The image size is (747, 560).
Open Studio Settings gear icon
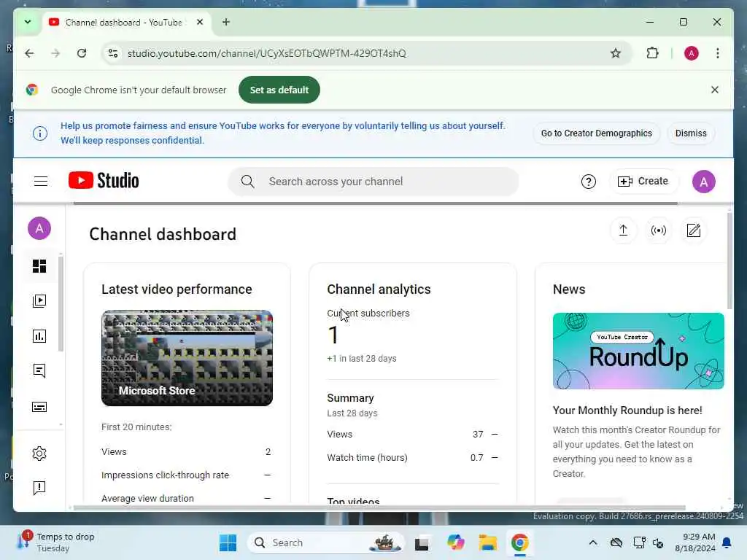tap(39, 454)
